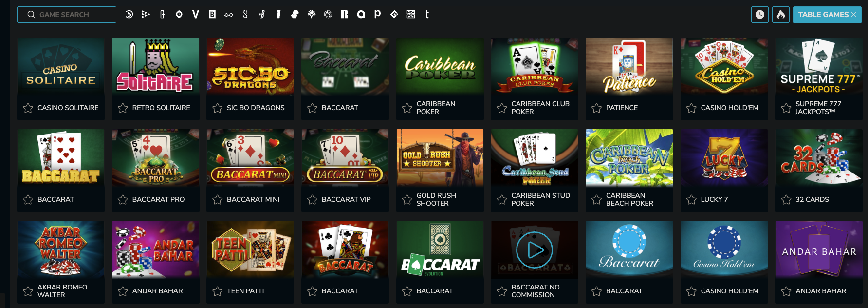Select the boxed B provider logo filter
Image resolution: width=868 pixels, height=308 pixels.
tap(212, 15)
